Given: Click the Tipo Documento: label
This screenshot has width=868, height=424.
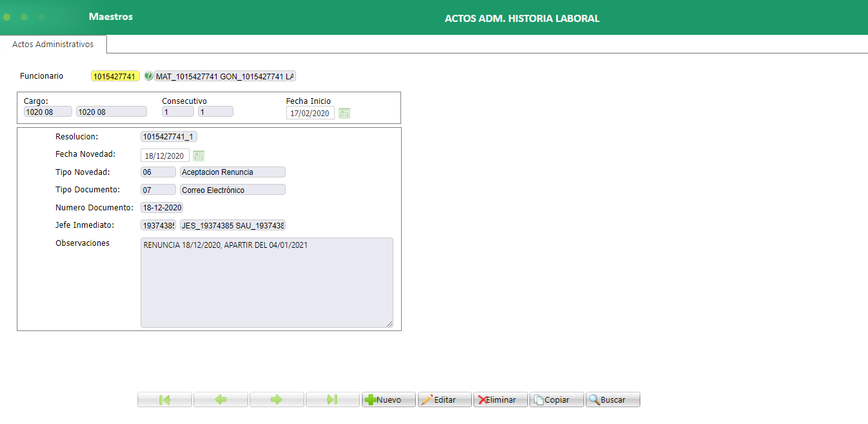Looking at the screenshot, I should click(x=88, y=190).
